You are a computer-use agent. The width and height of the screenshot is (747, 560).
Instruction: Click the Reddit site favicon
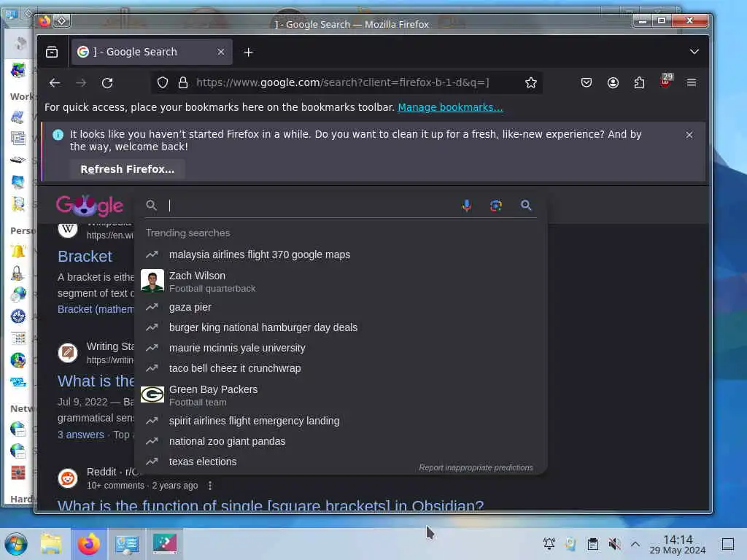68,478
